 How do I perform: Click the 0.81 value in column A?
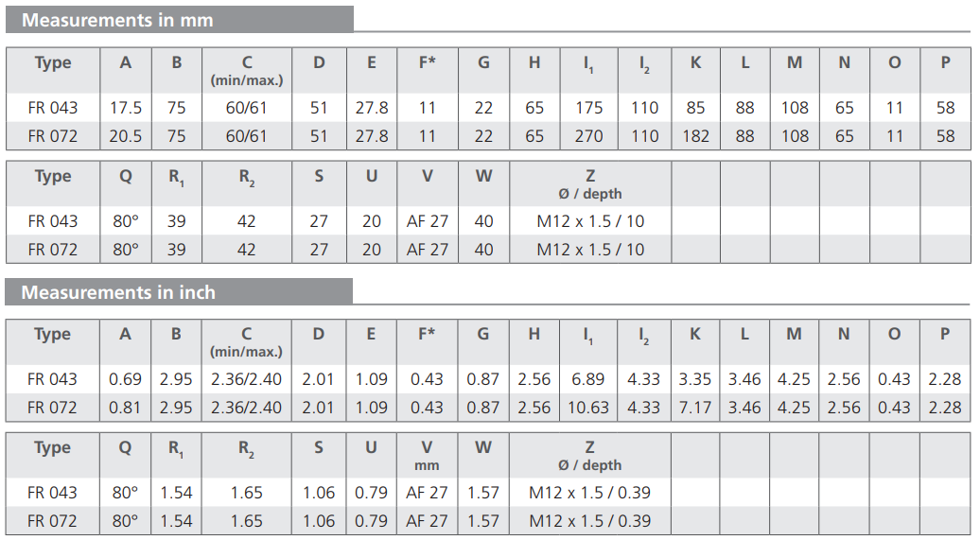126,408
